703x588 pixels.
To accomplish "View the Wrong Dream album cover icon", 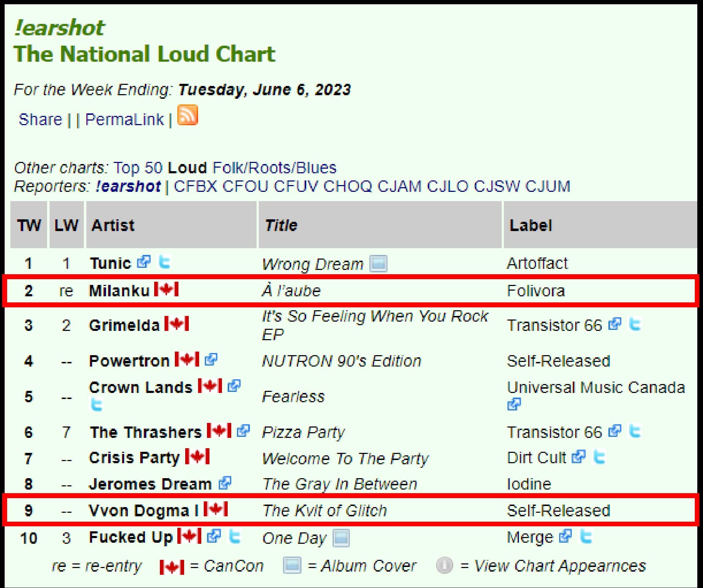I will [x=378, y=264].
